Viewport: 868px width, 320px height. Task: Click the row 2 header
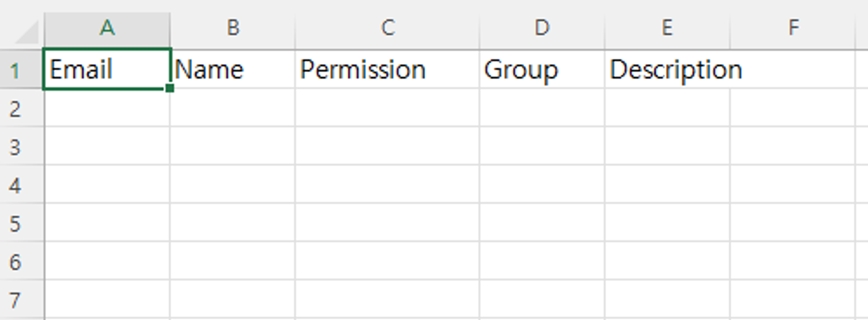pyautogui.click(x=16, y=109)
